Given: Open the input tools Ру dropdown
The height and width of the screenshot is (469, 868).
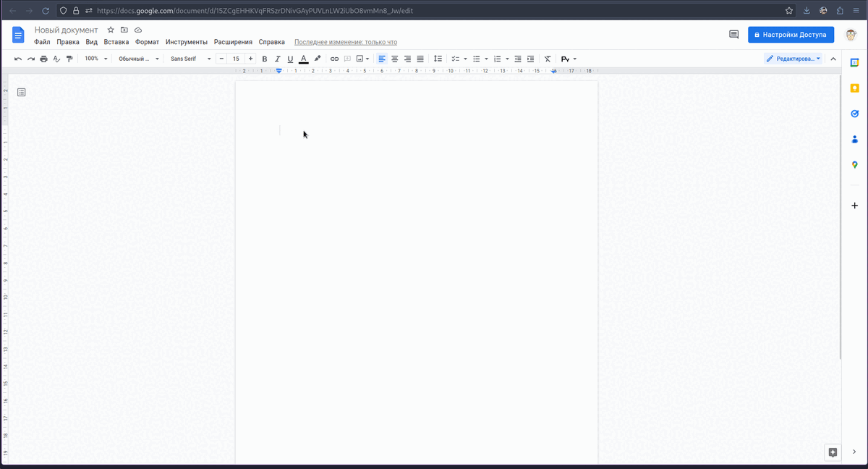Looking at the screenshot, I should coord(569,59).
